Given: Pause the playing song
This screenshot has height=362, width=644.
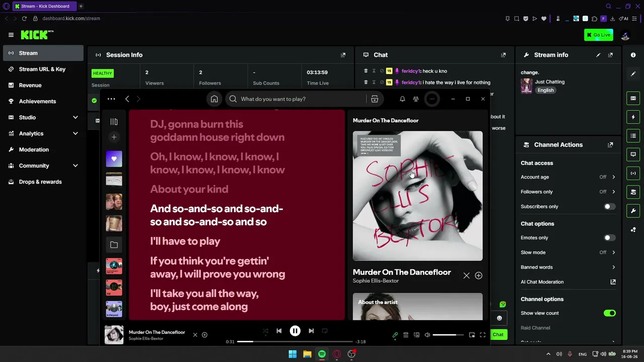Looking at the screenshot, I should point(295,331).
